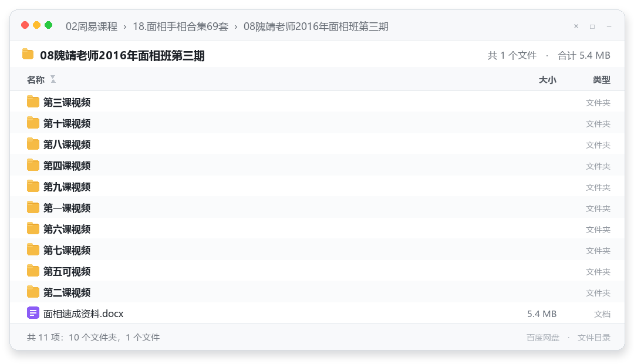
Task: Select folder name 第一课视频
Action: point(67,208)
